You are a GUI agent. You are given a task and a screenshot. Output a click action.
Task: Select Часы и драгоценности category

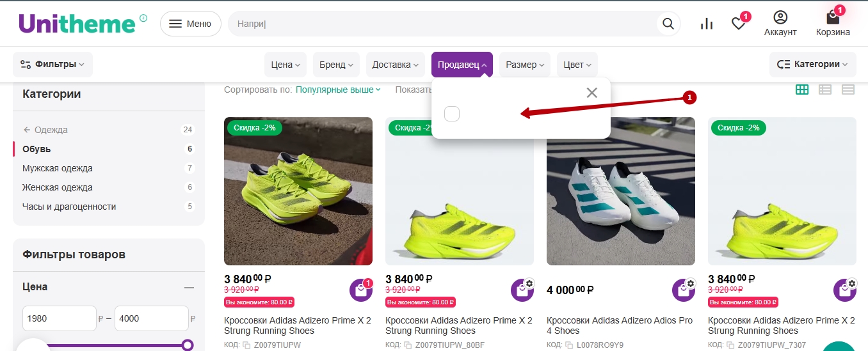coord(69,207)
